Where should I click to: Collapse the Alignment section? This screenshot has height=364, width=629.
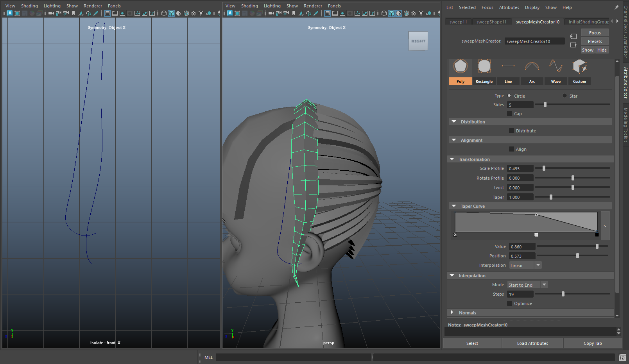454,140
